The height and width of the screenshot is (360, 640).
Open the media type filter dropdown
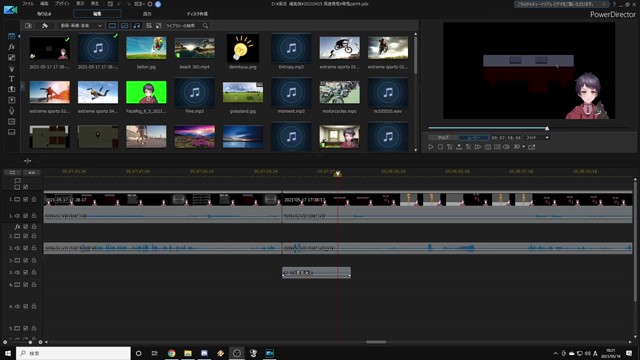[81, 26]
